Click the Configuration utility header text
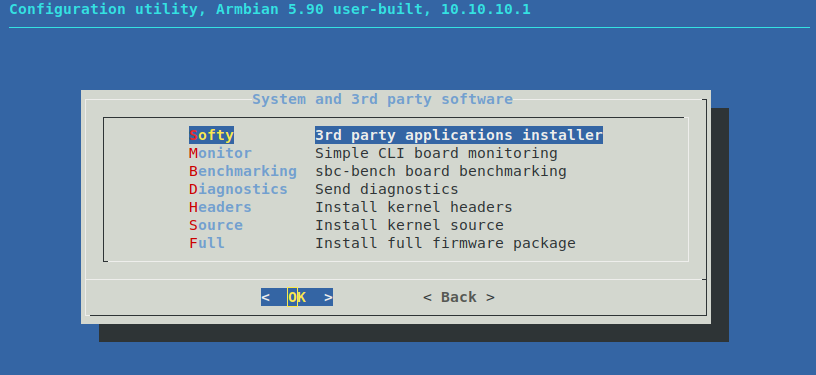Screen dimensions: 816x375 270,9
